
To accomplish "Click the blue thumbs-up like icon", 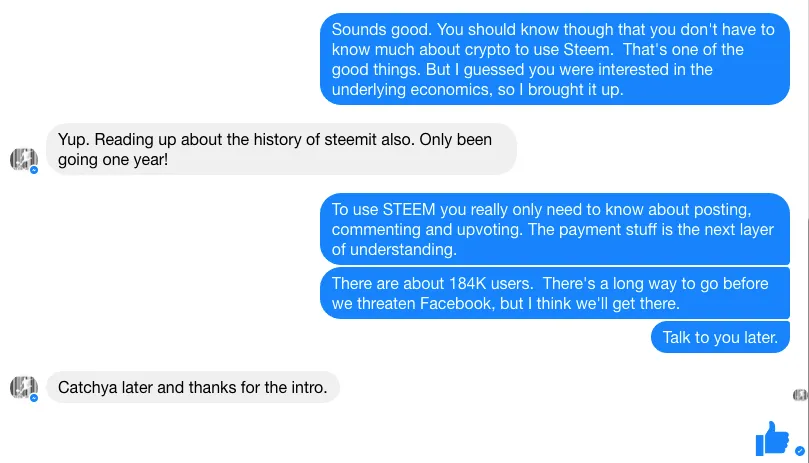I will (x=772, y=439).
